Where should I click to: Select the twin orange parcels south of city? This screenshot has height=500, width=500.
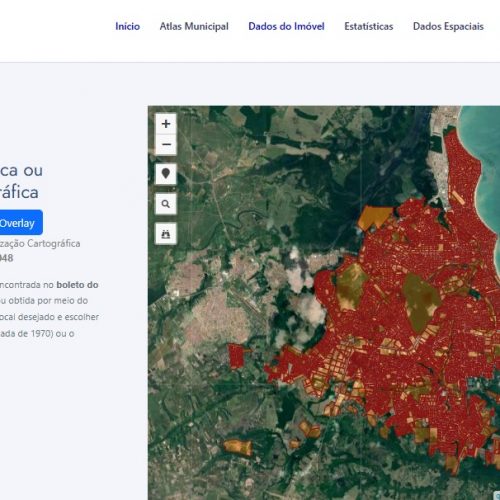310,429
